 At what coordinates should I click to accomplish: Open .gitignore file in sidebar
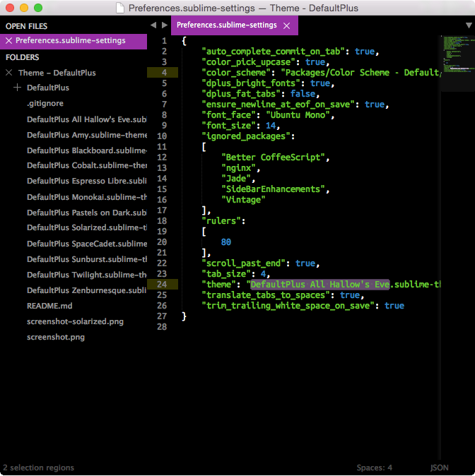click(45, 103)
